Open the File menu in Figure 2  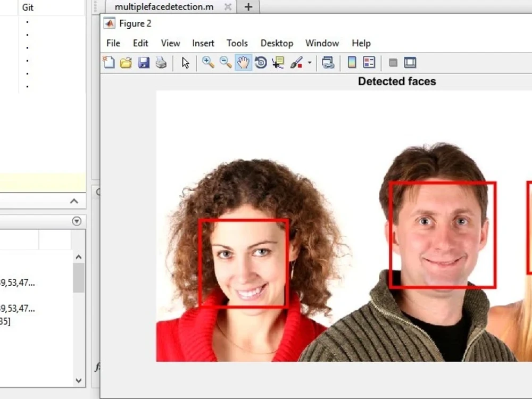coord(113,44)
